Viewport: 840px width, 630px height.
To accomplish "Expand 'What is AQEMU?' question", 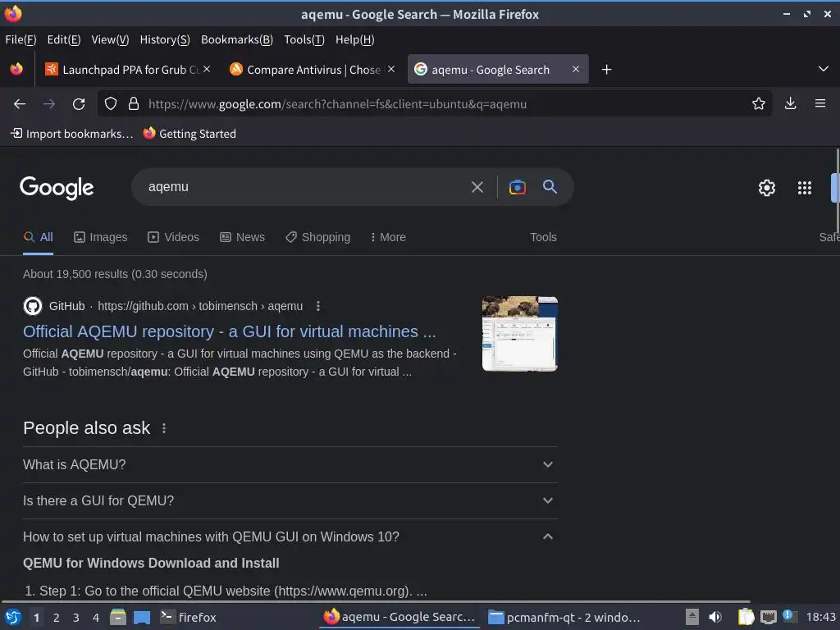I will 290,464.
